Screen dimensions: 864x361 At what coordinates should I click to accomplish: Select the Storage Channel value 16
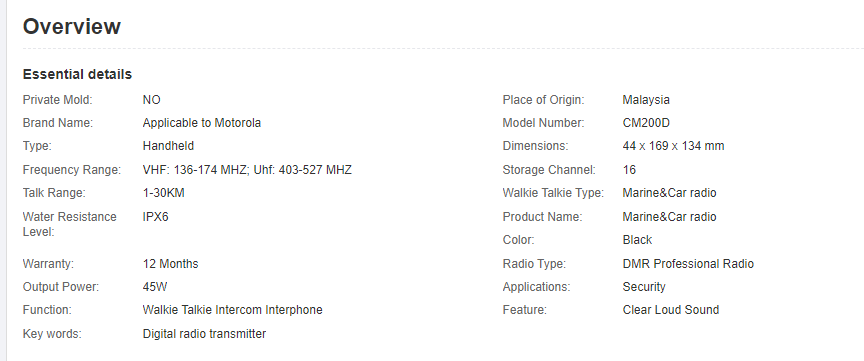click(629, 170)
